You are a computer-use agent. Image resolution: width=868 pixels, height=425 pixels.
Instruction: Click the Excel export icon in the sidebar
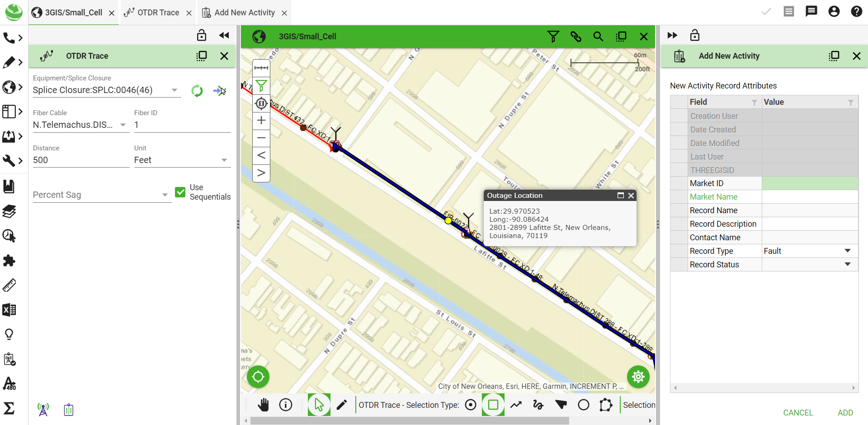9,310
